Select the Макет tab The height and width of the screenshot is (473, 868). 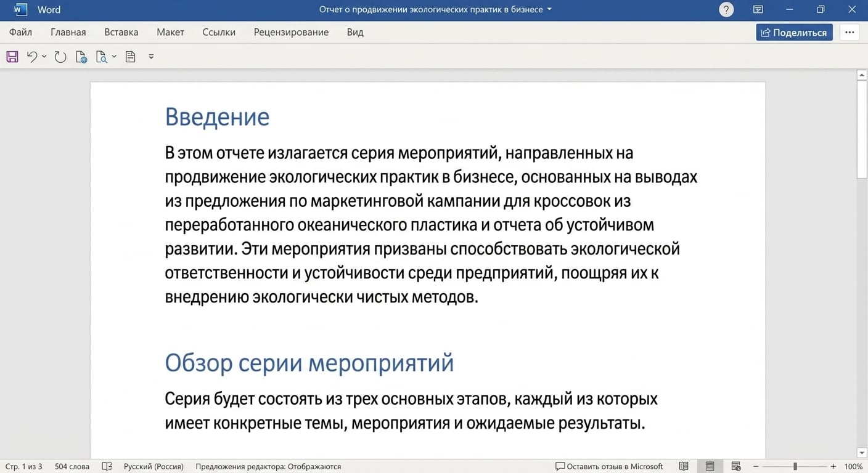pos(170,32)
